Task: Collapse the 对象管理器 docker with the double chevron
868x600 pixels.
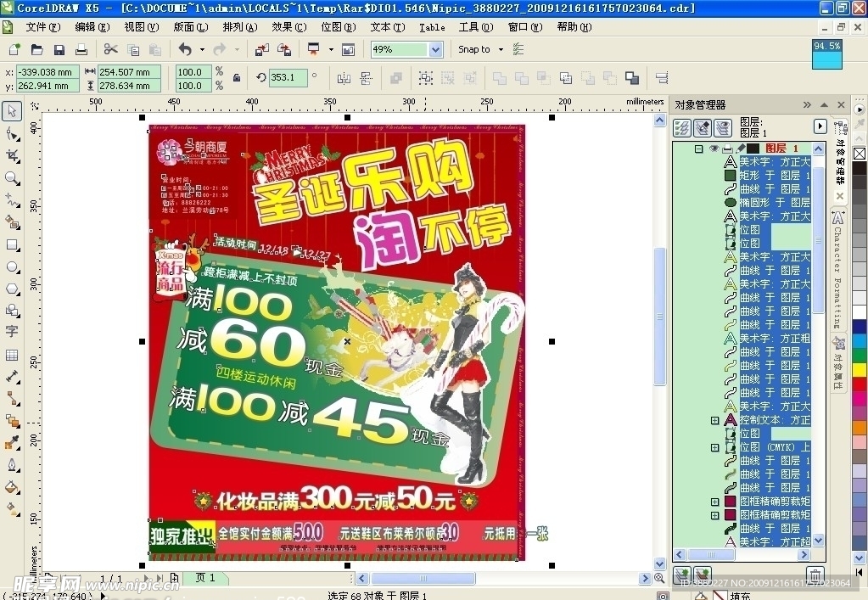Action: 807,104
